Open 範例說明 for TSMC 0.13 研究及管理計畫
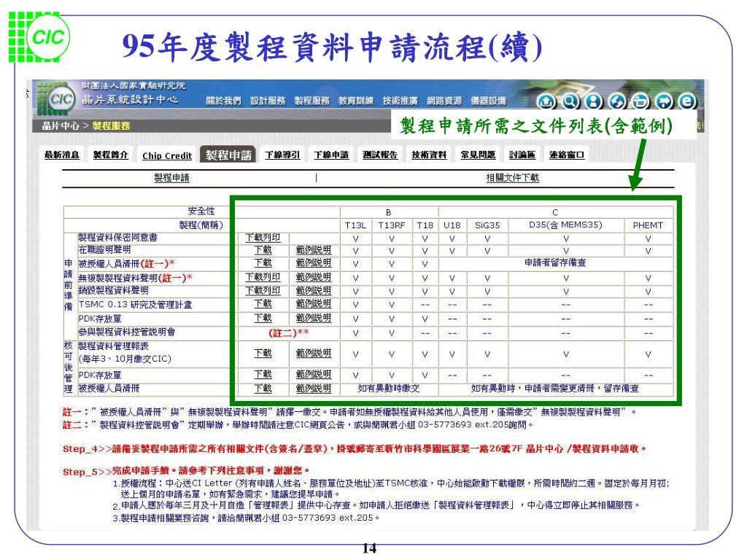The width and height of the screenshot is (747, 560). pyautogui.click(x=313, y=303)
